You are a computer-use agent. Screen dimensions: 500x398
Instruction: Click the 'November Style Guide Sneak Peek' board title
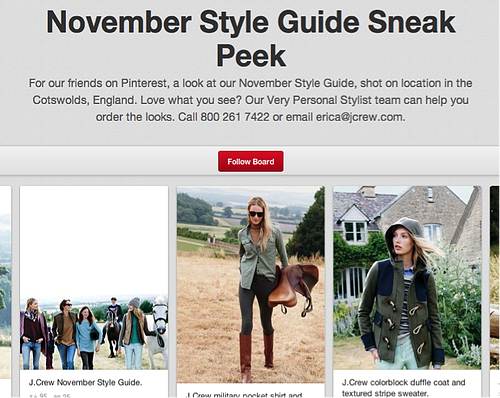[x=251, y=38]
